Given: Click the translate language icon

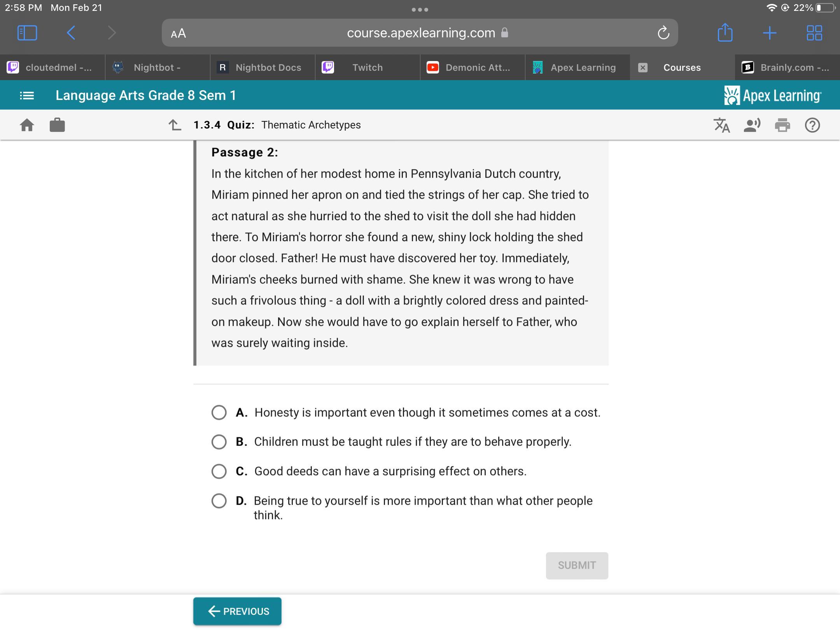Looking at the screenshot, I should pyautogui.click(x=722, y=125).
